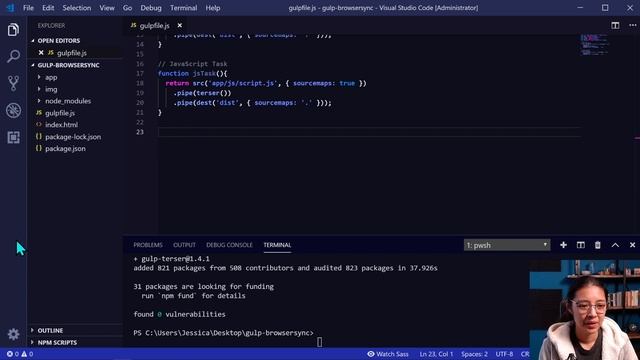This screenshot has height=360, width=640.
Task: Select the gulpfile.js editor tab
Action: click(x=154, y=25)
